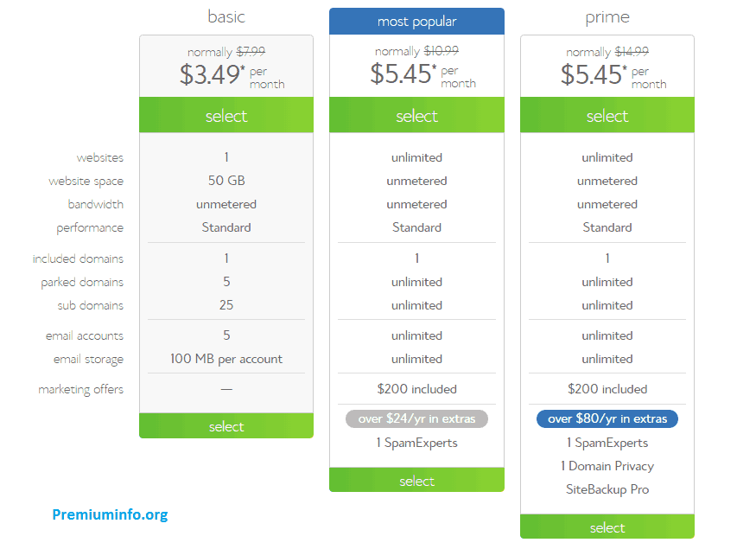Click 1 Domain Privacy in prime plan
The height and width of the screenshot is (549, 756).
tap(607, 466)
